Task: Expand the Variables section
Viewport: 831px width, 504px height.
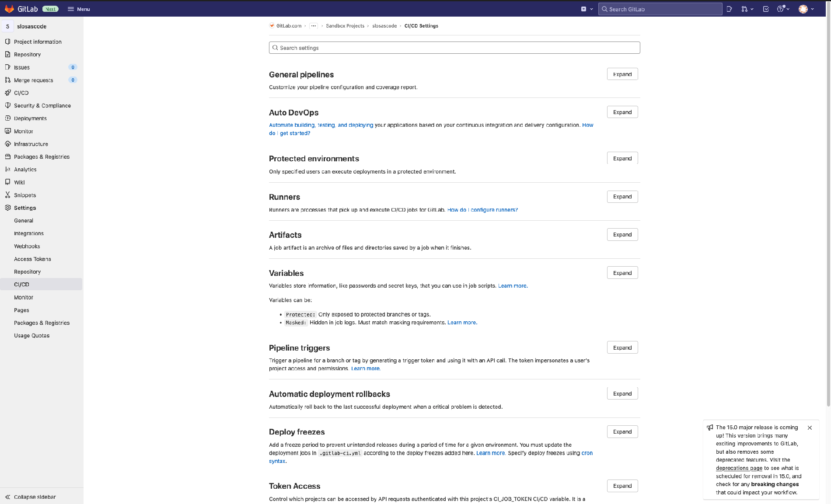Action: 622,273
